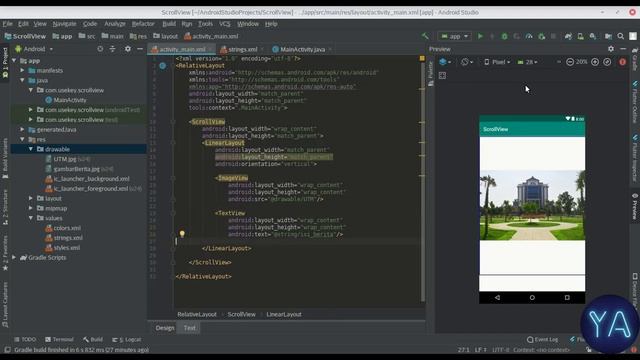Click the building image in phone preview
Viewport: 640px width, 360px height.
pyautogui.click(x=532, y=205)
